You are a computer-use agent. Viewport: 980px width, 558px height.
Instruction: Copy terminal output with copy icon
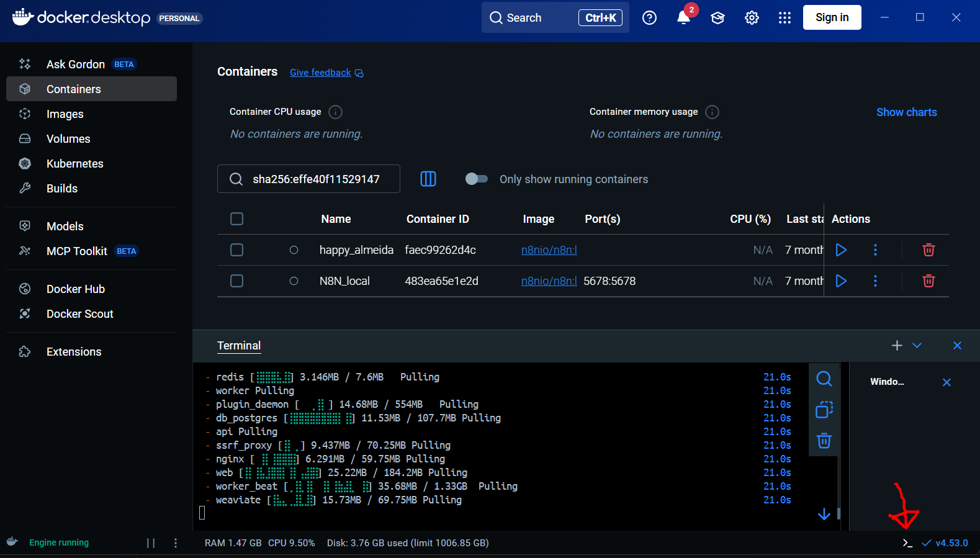[824, 410]
